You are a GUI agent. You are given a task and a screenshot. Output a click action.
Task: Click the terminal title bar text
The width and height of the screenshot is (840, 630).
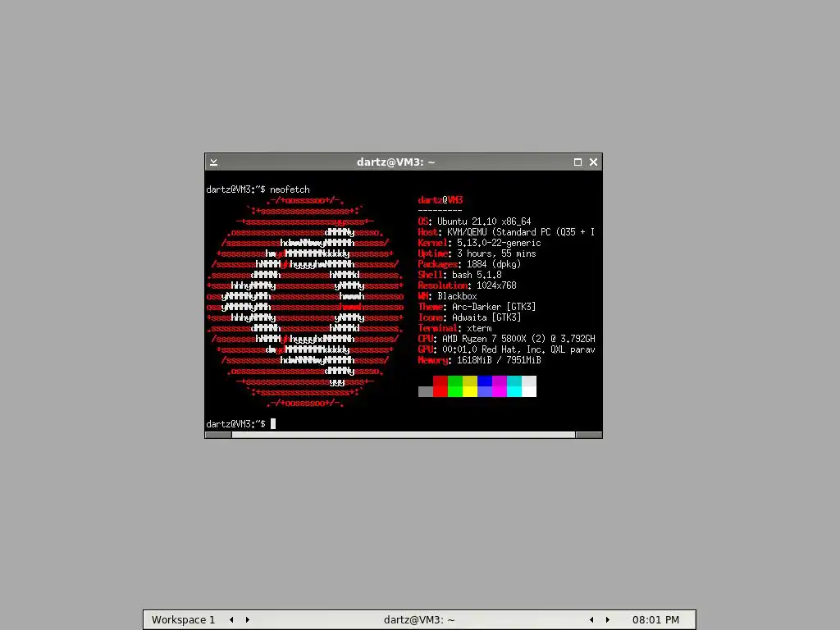coord(396,162)
